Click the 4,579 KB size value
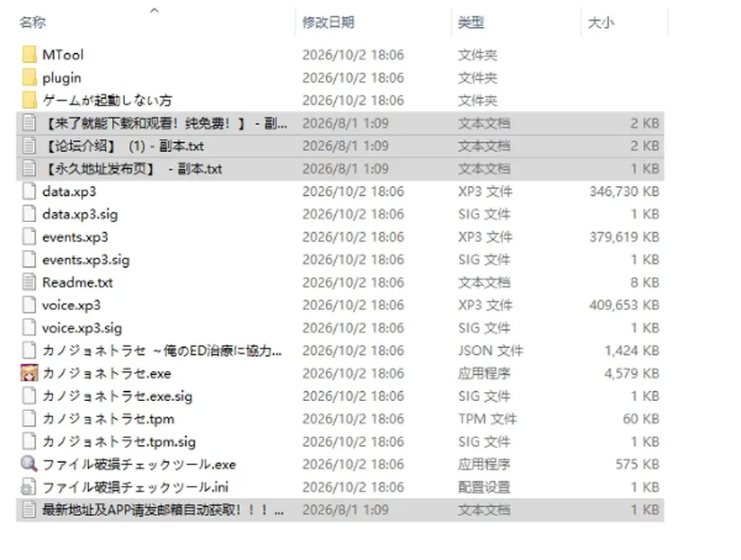Image resolution: width=741 pixels, height=560 pixels. (x=632, y=373)
